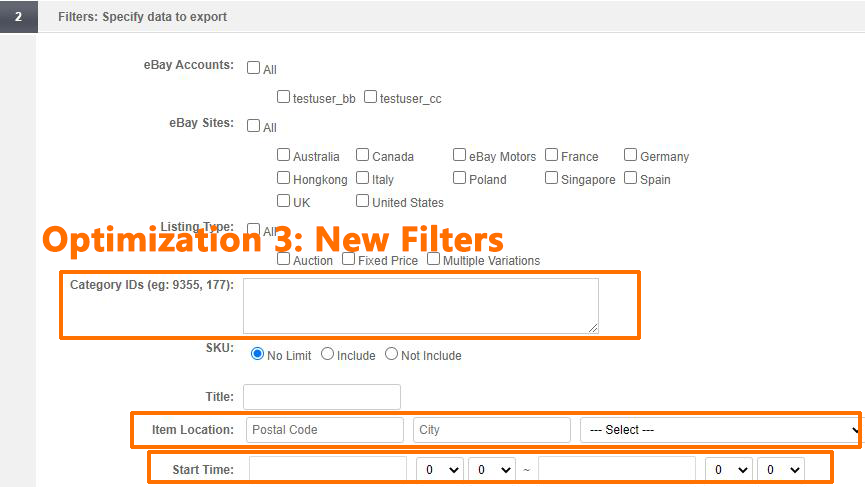Tick the Germany site checkbox
This screenshot has height=487, width=865.
[631, 155]
